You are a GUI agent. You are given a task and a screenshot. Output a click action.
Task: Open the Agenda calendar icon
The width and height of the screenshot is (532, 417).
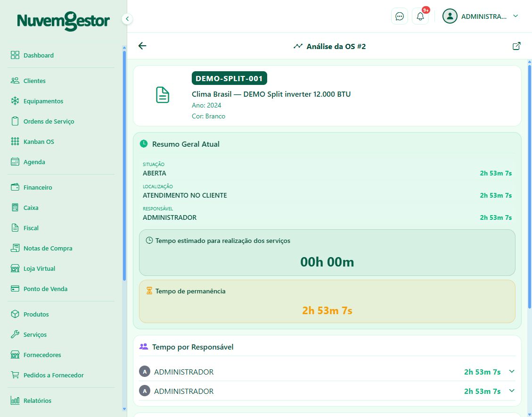[x=15, y=162]
